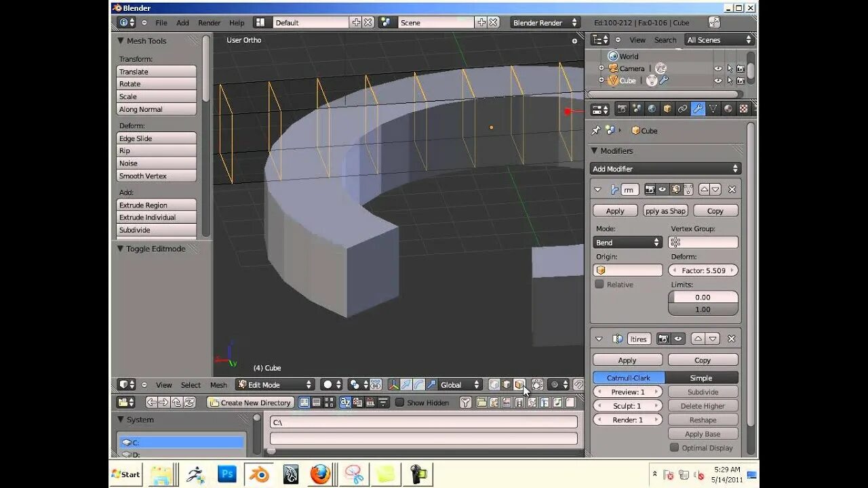Screen dimensions: 868x488
Task: Open the Select menu in 3D view
Action: coord(191,384)
